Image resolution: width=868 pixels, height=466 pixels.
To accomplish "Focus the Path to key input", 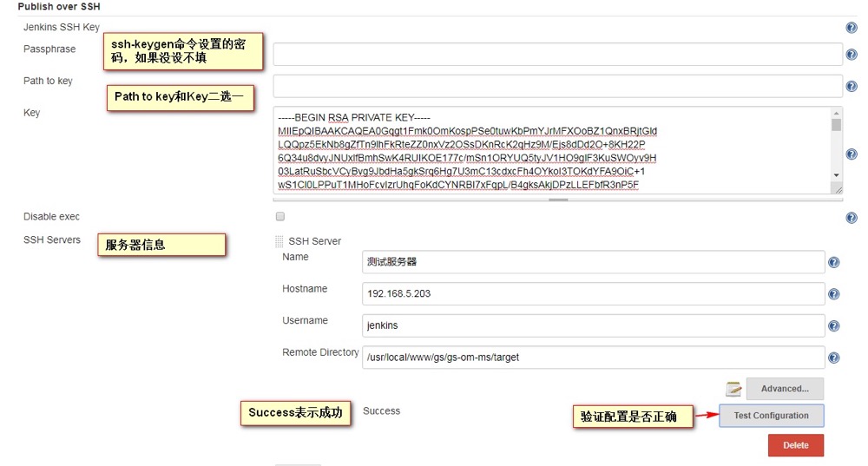I will tap(557, 86).
